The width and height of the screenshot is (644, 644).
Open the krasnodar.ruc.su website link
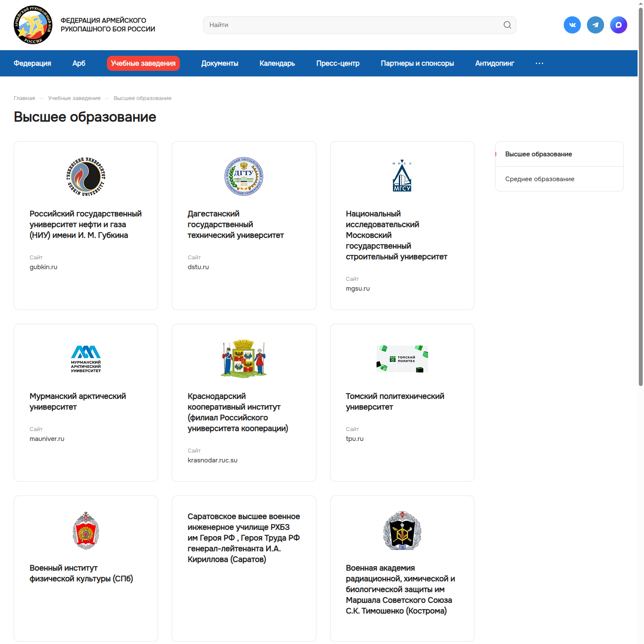point(213,460)
